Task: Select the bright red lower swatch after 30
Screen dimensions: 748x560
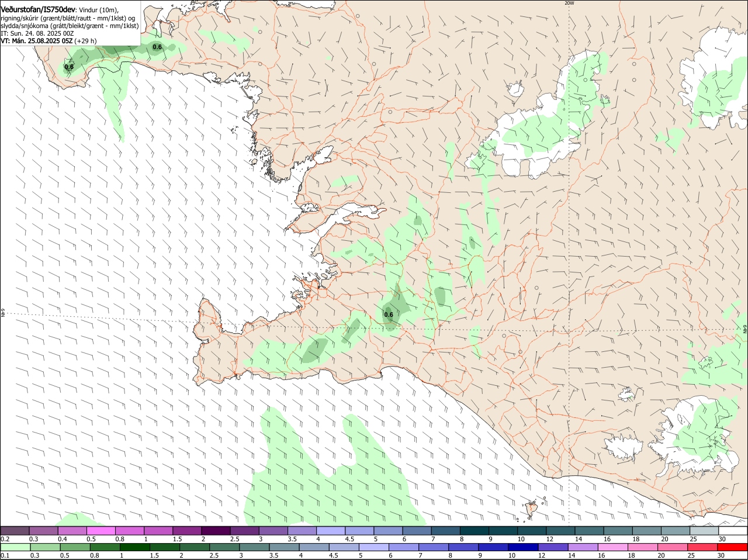Action: 733,547
